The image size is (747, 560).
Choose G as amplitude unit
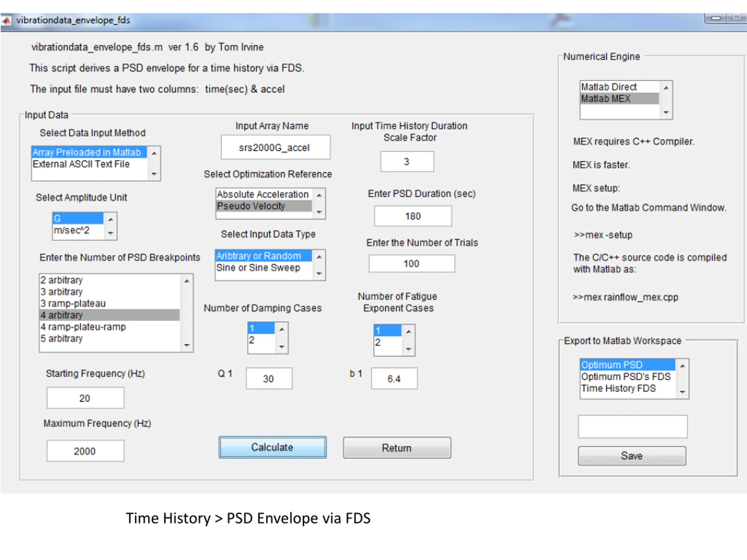tap(78, 218)
